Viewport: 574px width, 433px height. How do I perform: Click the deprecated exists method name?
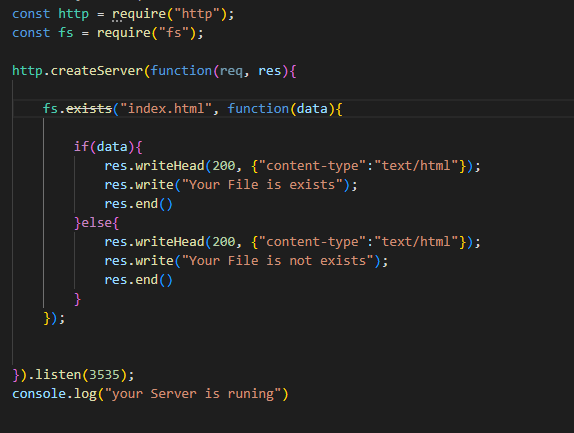(x=89, y=109)
